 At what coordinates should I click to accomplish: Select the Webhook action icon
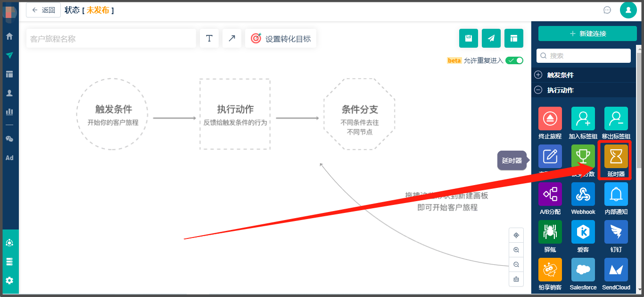point(583,194)
